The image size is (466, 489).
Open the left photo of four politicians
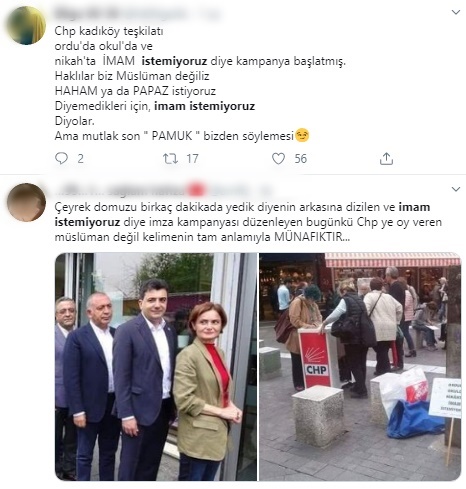coord(156,367)
